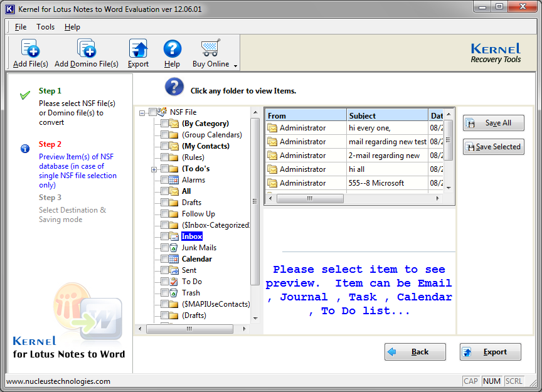Check the (Rules) folder checkbox

point(164,157)
